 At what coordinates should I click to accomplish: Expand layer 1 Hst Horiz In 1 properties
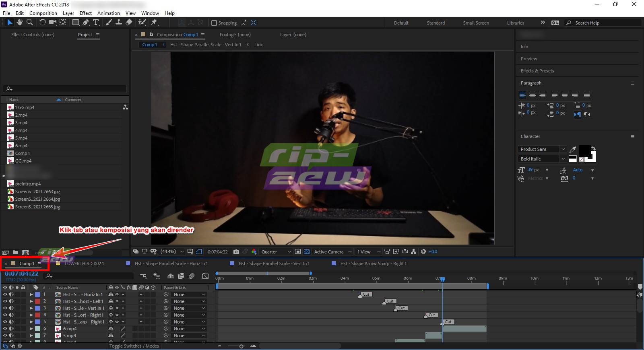click(x=31, y=294)
